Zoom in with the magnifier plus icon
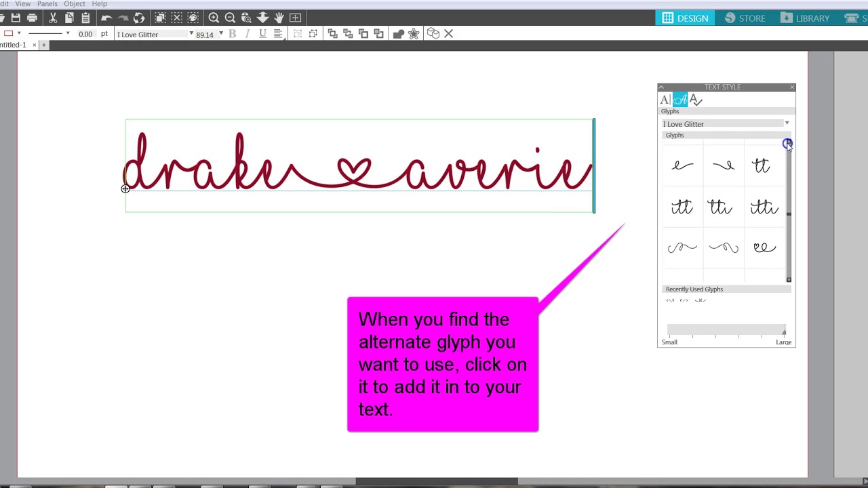This screenshot has height=488, width=868. [214, 18]
